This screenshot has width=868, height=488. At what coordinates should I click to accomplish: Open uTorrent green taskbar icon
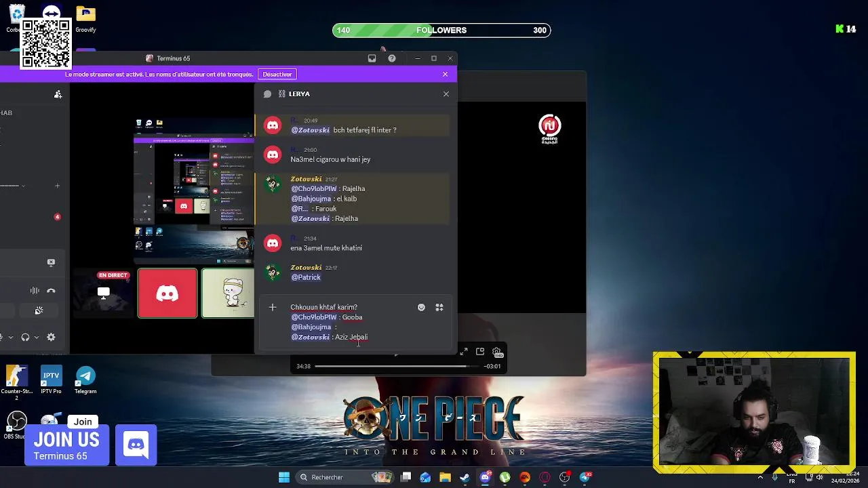(505, 477)
